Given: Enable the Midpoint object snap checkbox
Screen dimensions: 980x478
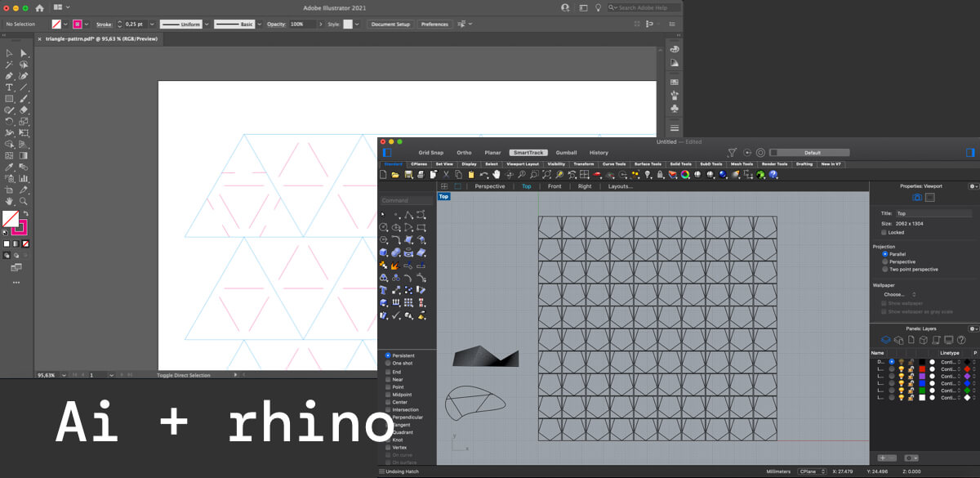Looking at the screenshot, I should [388, 395].
